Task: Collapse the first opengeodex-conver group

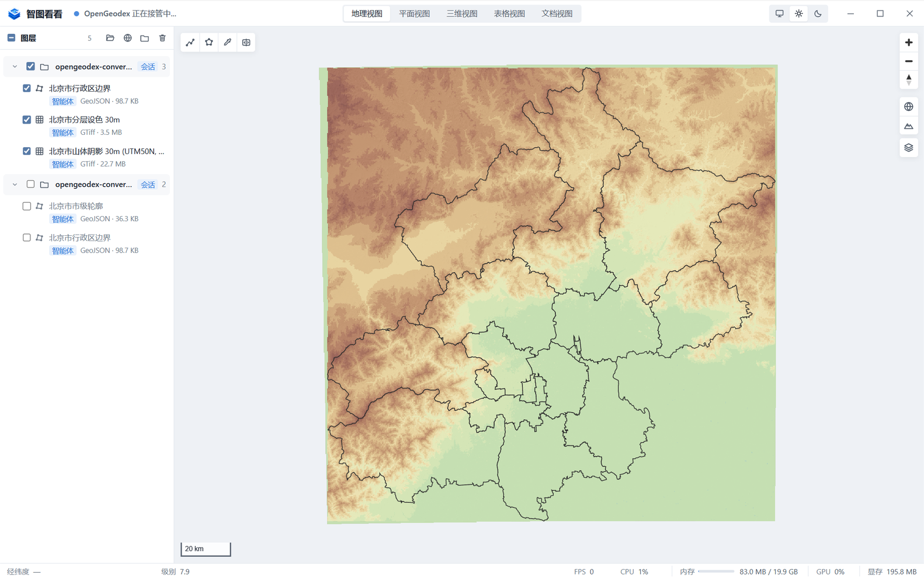Action: point(15,67)
